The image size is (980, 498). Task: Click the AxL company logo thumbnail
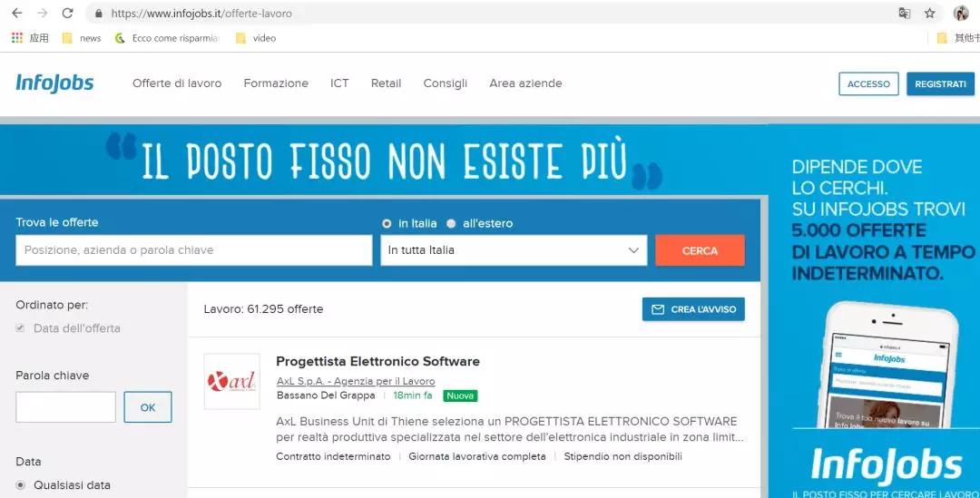click(232, 381)
